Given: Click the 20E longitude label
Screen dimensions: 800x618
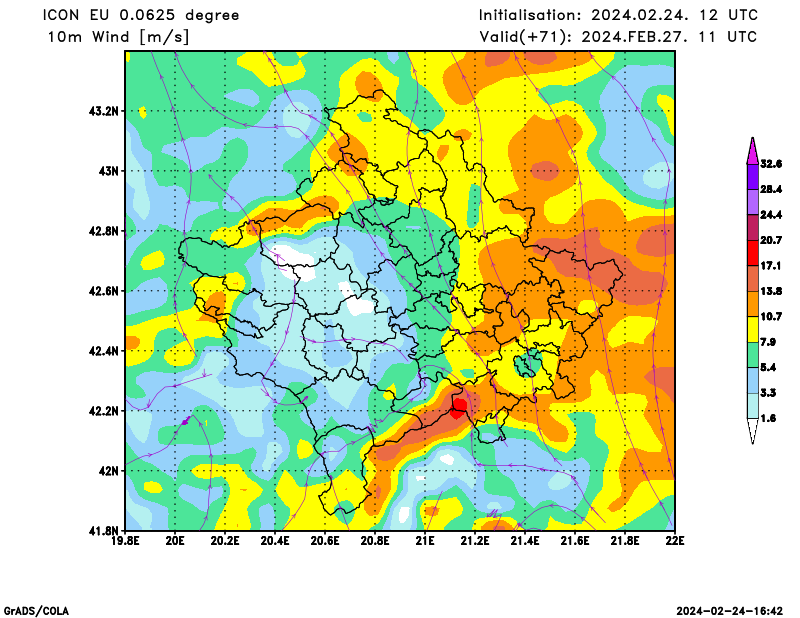Looking at the screenshot, I should tap(175, 540).
